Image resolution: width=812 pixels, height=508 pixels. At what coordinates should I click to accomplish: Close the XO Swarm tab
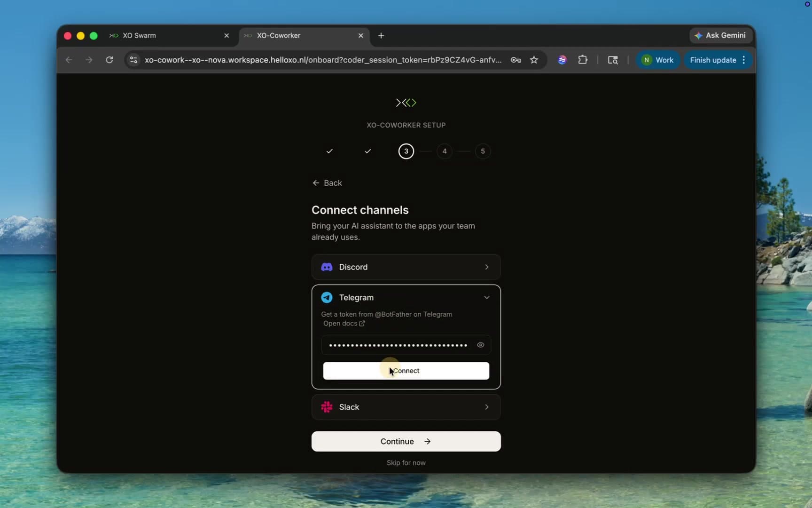226,35
